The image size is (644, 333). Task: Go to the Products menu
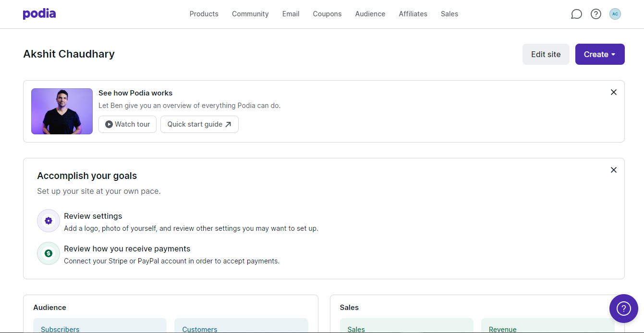click(204, 14)
